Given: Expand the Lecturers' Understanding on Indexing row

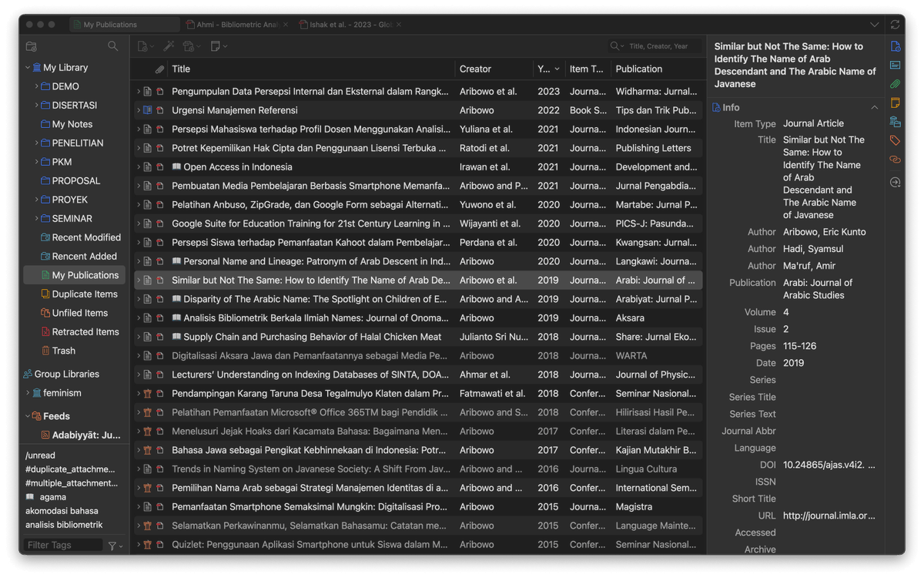Looking at the screenshot, I should (139, 375).
